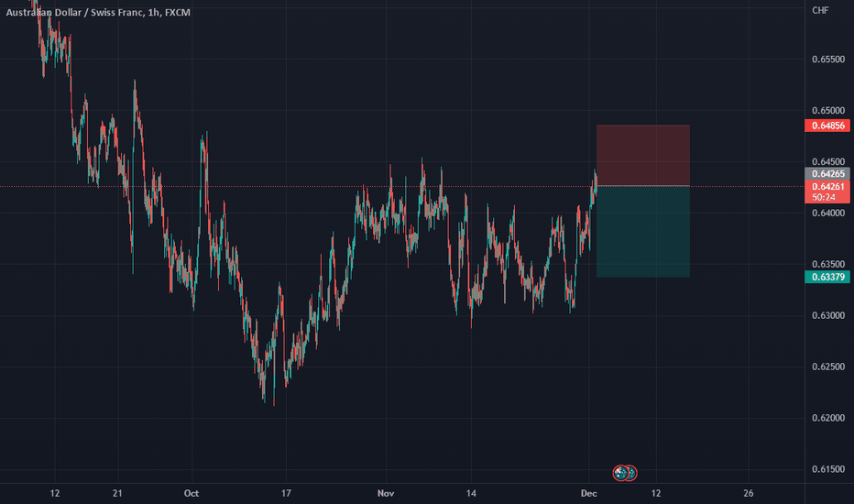Click the Oct label on time axis
854x504 pixels.
click(x=192, y=493)
